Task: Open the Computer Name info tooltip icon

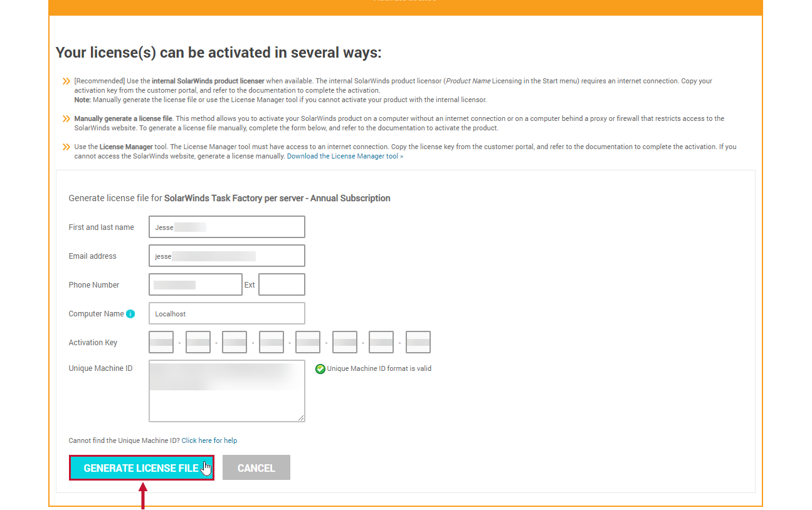Action: (x=131, y=313)
